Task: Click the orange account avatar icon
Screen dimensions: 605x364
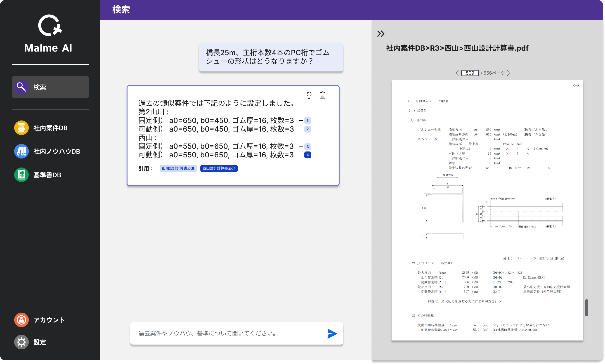Action: [21, 320]
